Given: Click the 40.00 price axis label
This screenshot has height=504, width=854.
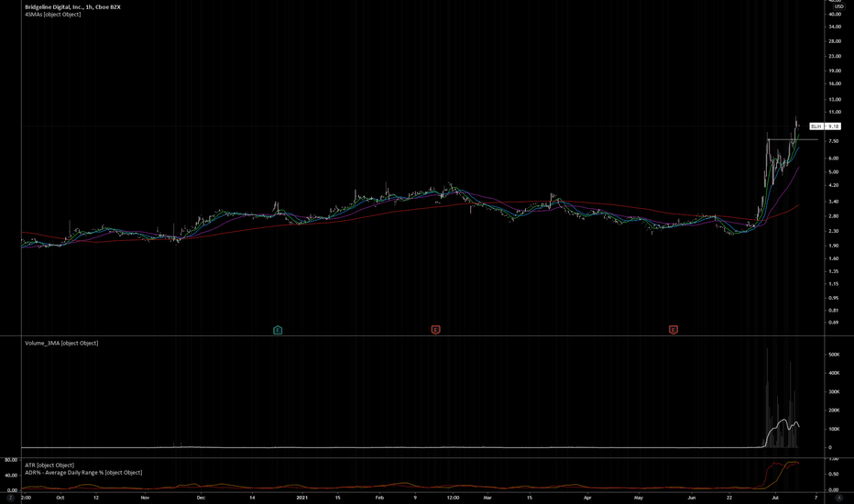Looking at the screenshot, I should point(835,14).
